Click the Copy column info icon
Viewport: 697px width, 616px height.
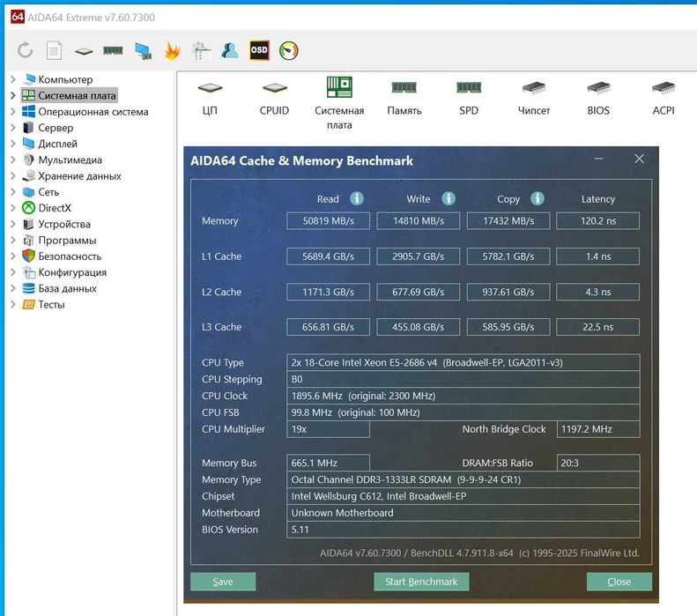pos(538,199)
